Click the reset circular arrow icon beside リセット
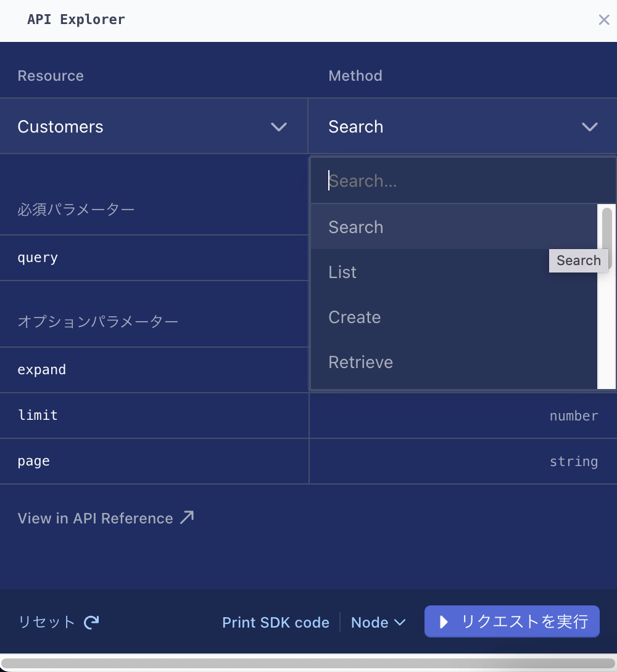 coord(91,622)
